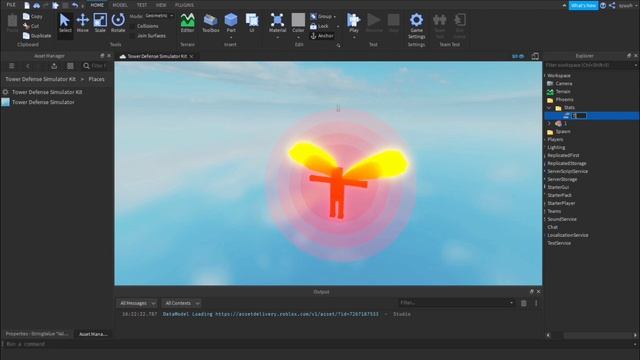Screen dimensions: 640x360
Task: Open the Color dropdown arrow
Action: click(298, 38)
